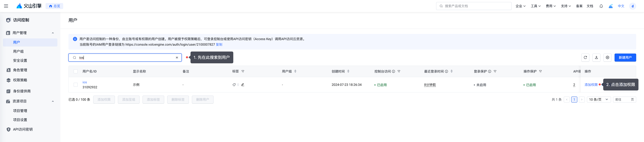Image resolution: width=644 pixels, height=142 pixels.
Task: Filter the 操作保护 column
Action: (x=540, y=71)
